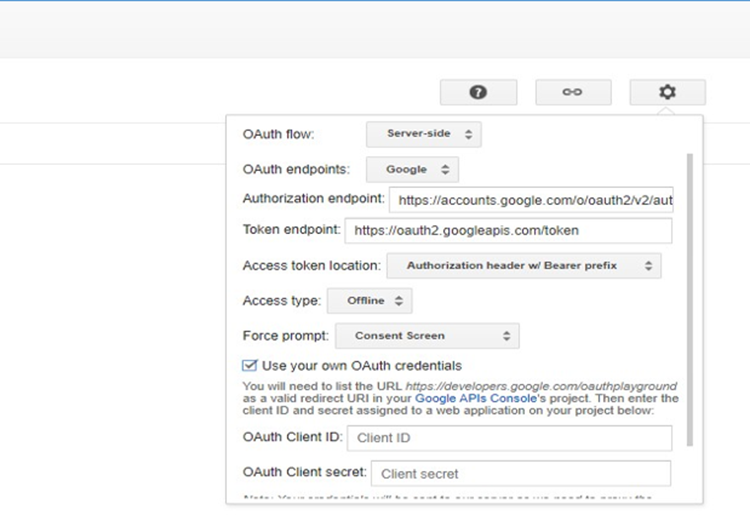
Task: Open Force prompt Consent Screen dropdown
Action: pos(427,336)
